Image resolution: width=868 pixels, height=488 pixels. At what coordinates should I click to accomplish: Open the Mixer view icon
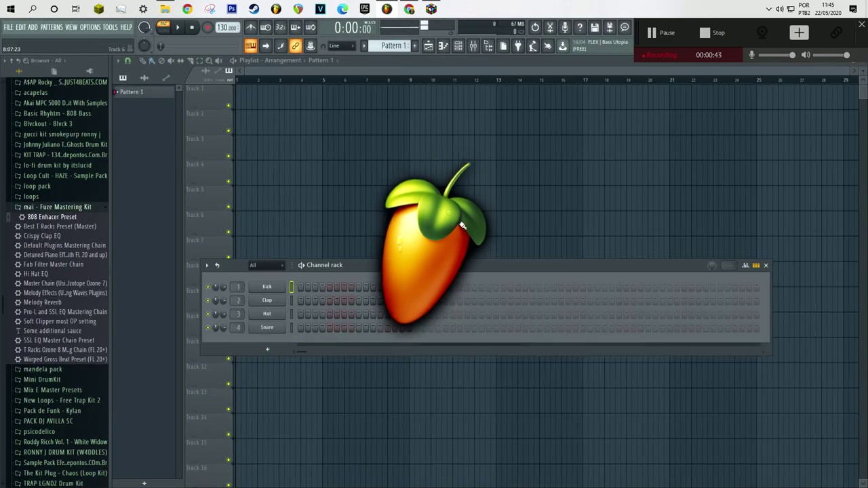coord(473,45)
